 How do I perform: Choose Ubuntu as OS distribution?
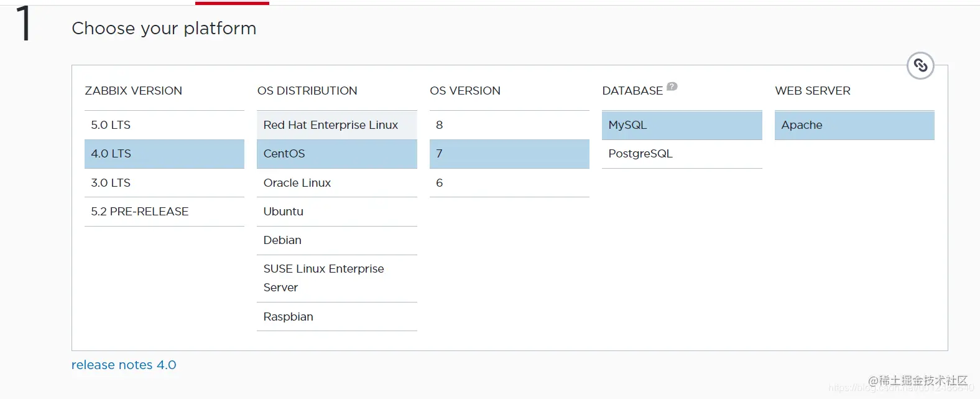pyautogui.click(x=337, y=212)
